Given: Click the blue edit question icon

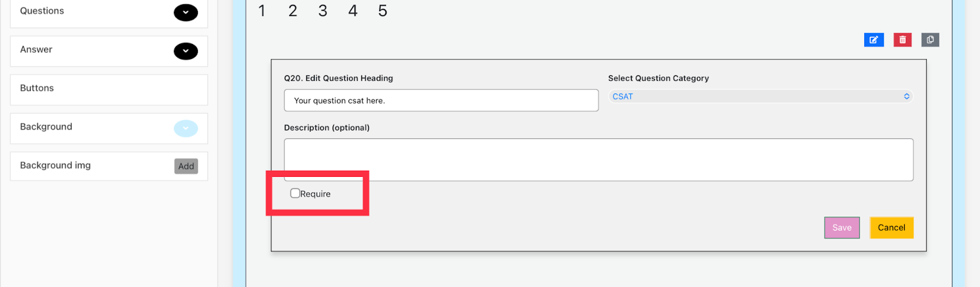Looking at the screenshot, I should 873,40.
